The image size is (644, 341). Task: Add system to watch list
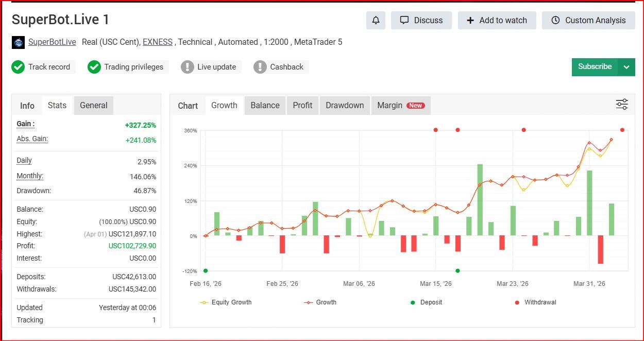497,20
